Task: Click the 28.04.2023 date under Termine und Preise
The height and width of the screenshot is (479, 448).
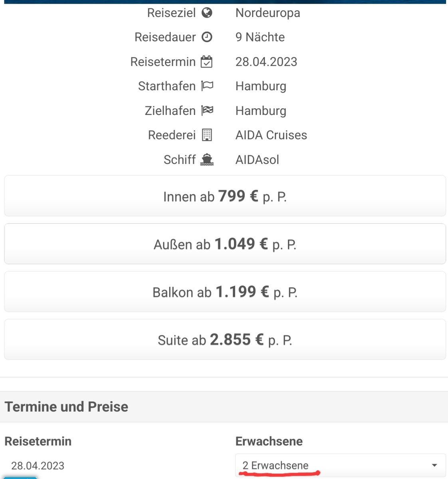Action: coord(38,466)
